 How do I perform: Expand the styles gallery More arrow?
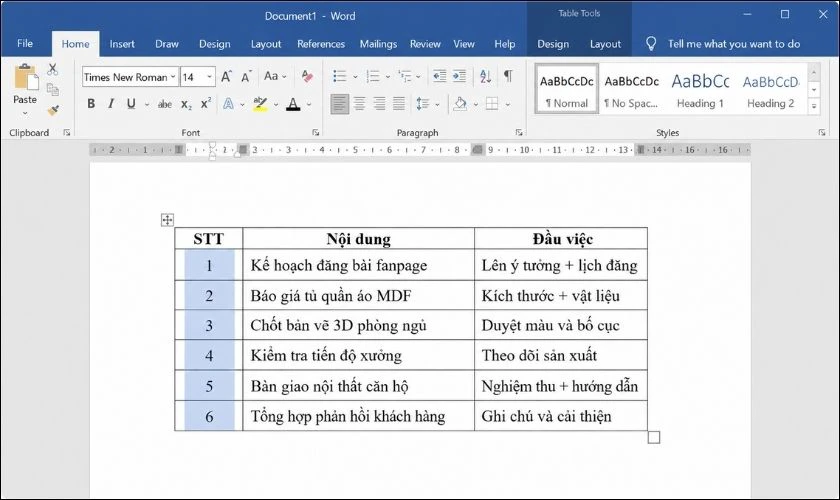tap(814, 107)
